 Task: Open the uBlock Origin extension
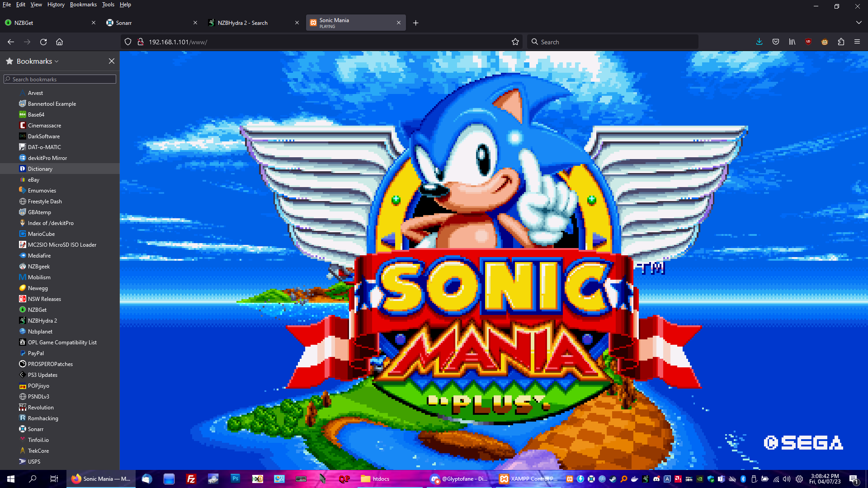coord(808,42)
